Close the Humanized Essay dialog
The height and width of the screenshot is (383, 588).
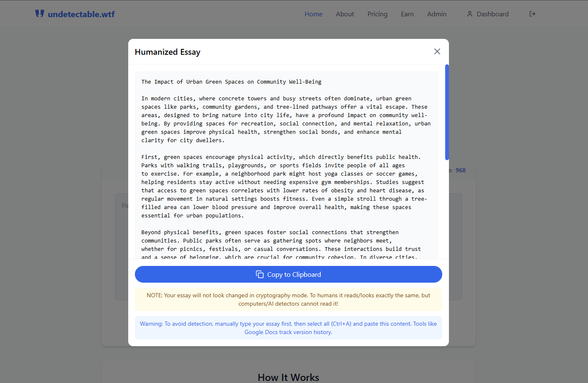(x=437, y=51)
